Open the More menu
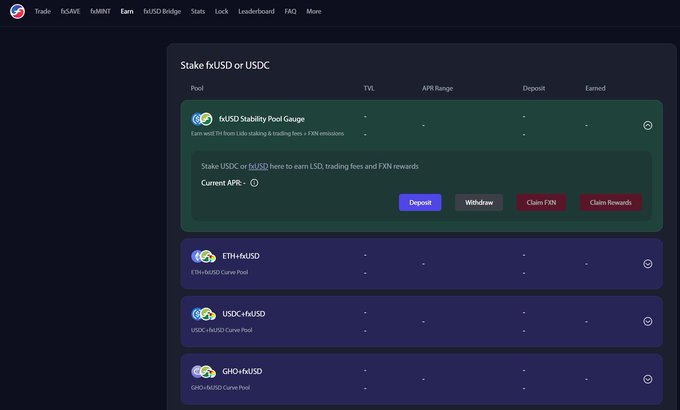Screen dimensions: 680x410 point(314,11)
